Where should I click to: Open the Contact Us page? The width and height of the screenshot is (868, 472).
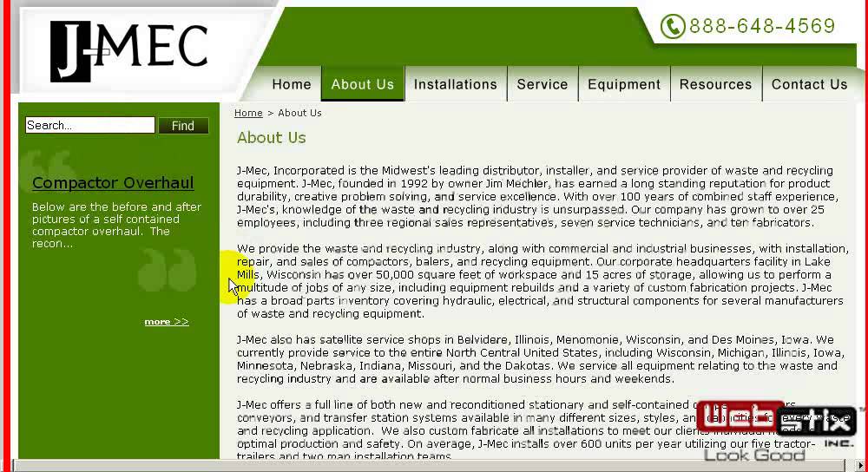click(809, 84)
